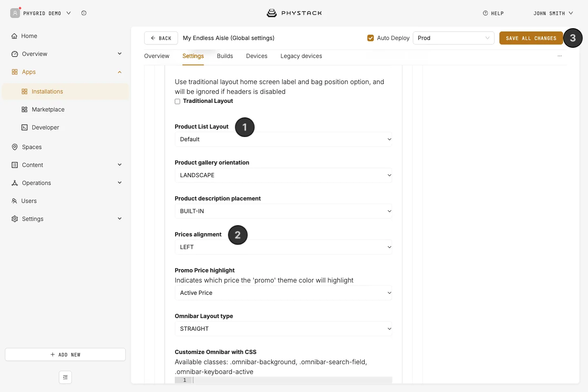588x392 pixels.
Task: Toggle the Auto Deploy checkbox
Action: pyautogui.click(x=371, y=38)
